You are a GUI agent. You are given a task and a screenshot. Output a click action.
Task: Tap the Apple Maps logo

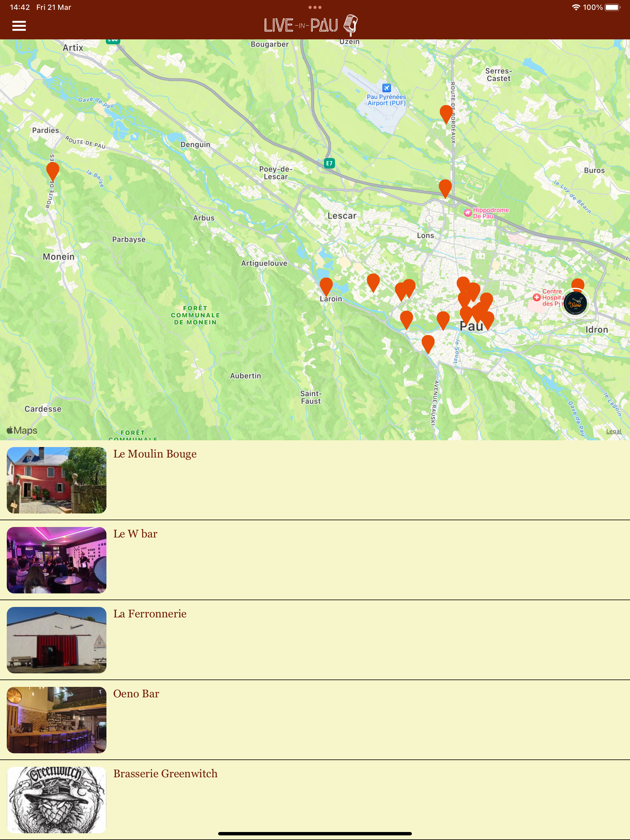[x=22, y=430]
